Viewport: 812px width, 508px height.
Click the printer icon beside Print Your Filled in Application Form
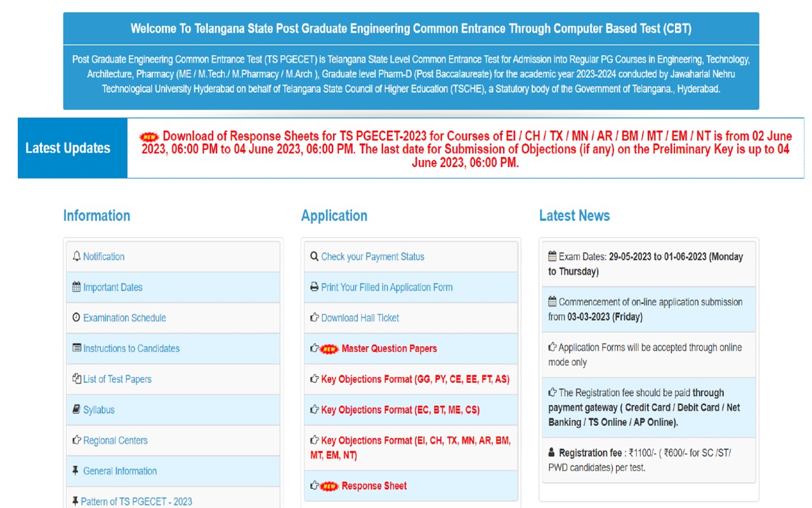point(314,287)
